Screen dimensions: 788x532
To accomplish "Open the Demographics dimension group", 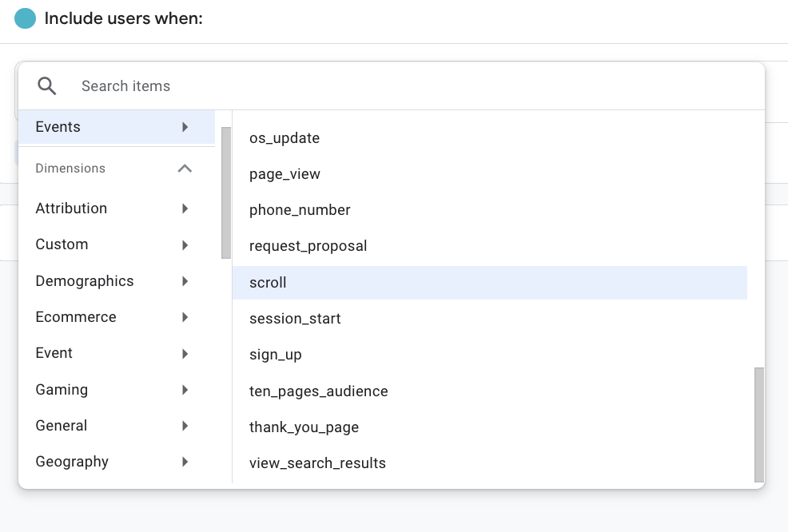I will [117, 281].
